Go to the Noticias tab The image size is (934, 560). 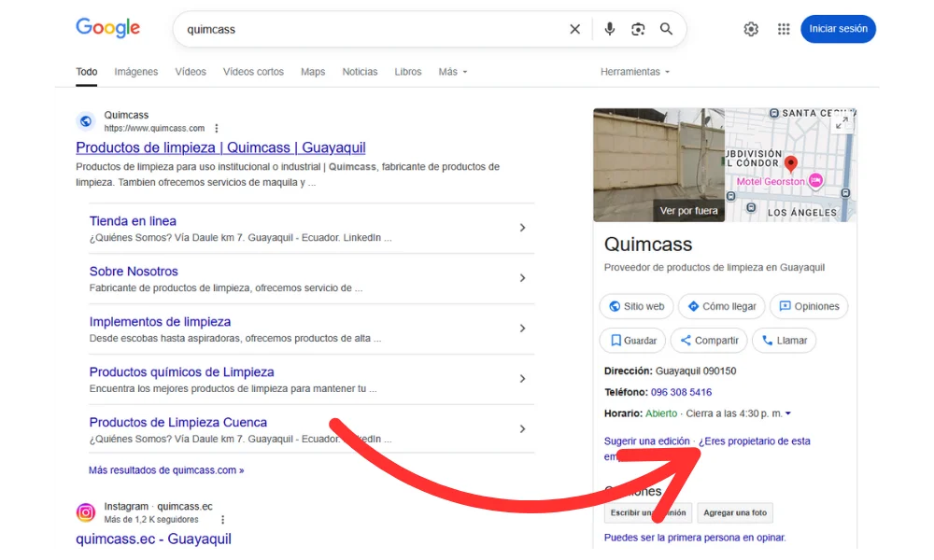[x=360, y=72]
